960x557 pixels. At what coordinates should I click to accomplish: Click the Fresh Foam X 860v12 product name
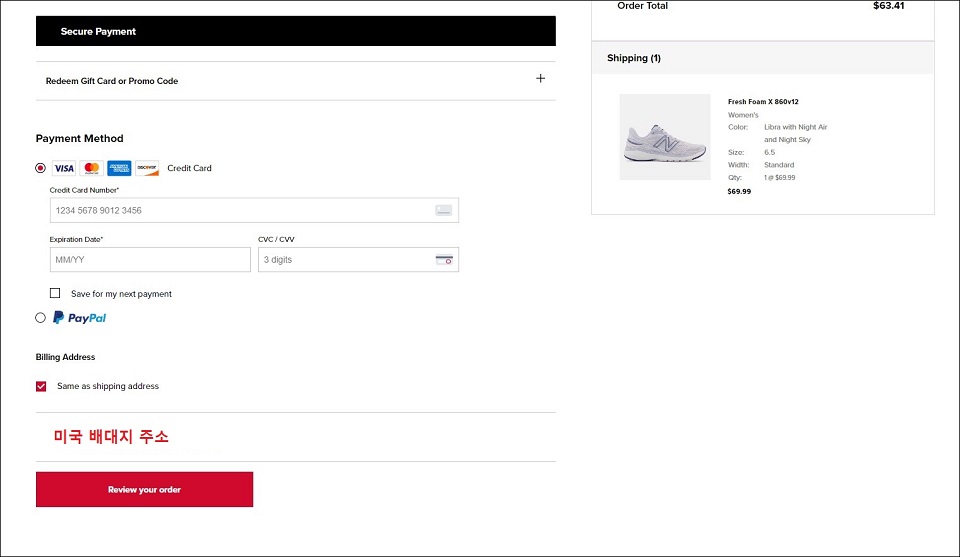(763, 102)
